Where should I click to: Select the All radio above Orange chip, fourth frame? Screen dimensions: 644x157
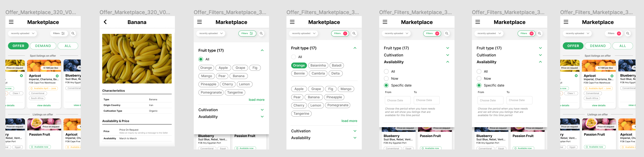(x=294, y=57)
